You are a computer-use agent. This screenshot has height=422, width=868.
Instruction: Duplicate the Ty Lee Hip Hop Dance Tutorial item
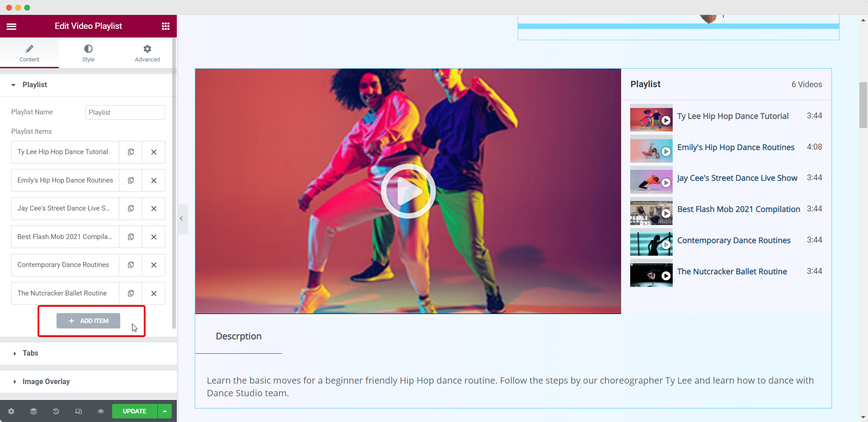[130, 152]
